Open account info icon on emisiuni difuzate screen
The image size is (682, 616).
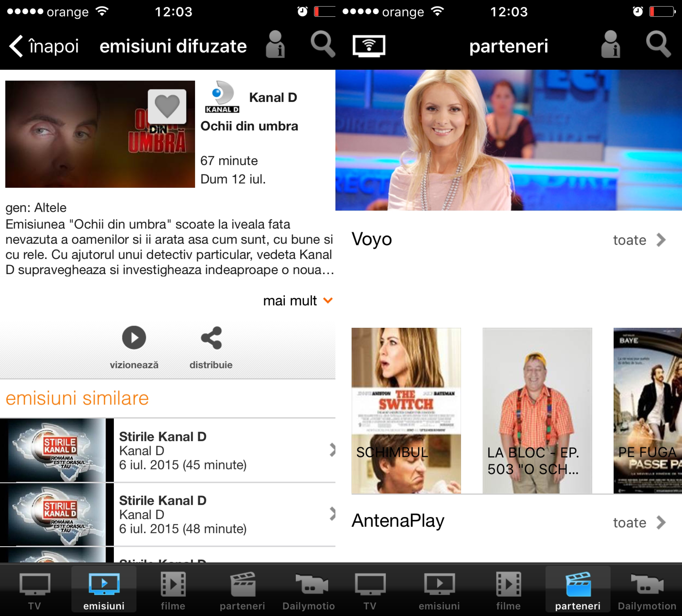(x=275, y=44)
